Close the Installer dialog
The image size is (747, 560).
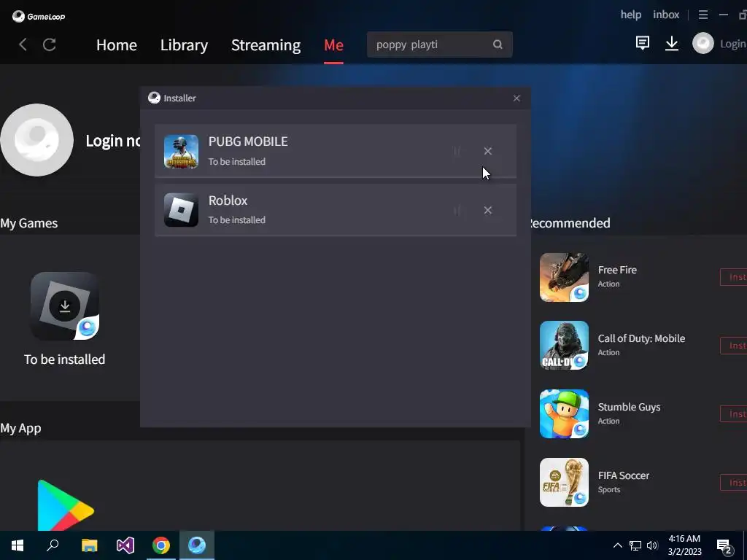516,98
